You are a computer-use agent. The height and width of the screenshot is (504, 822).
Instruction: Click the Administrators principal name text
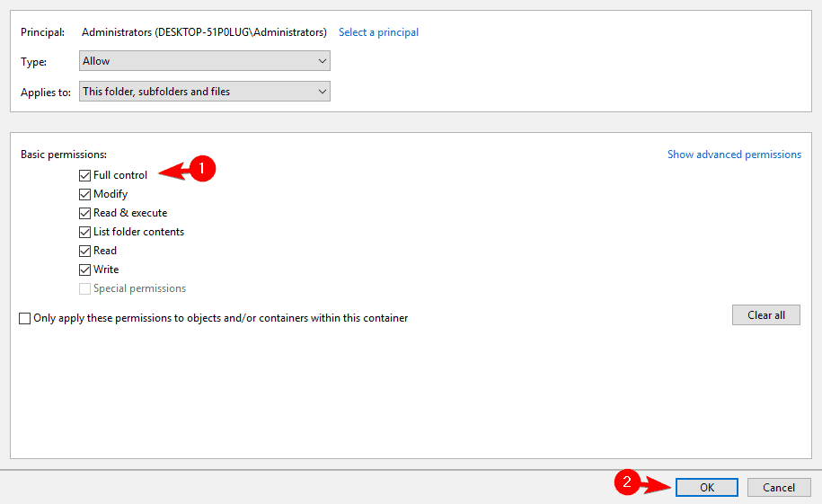click(204, 32)
